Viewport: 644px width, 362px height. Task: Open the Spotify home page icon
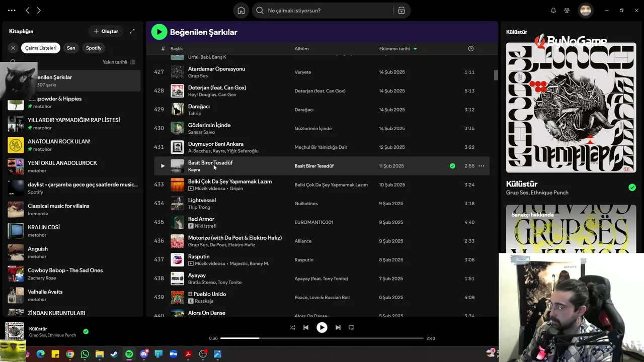pos(241,11)
